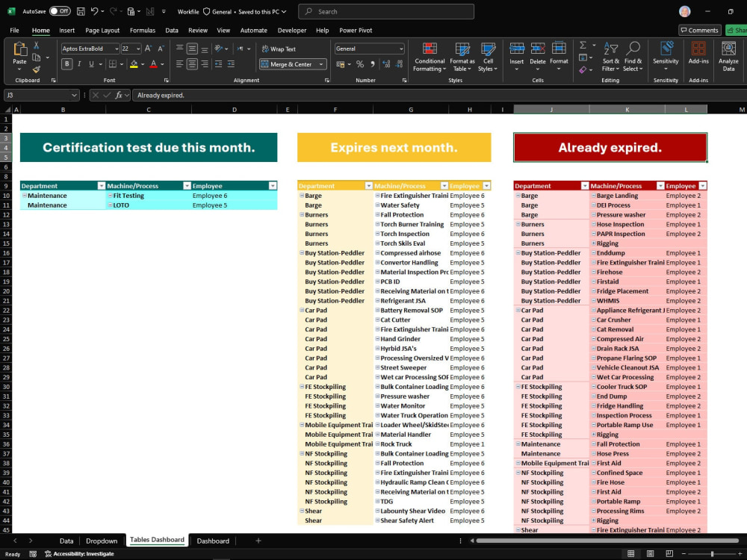Toggle Align Right
Viewport: 747px width, 560px height.
[x=205, y=64]
